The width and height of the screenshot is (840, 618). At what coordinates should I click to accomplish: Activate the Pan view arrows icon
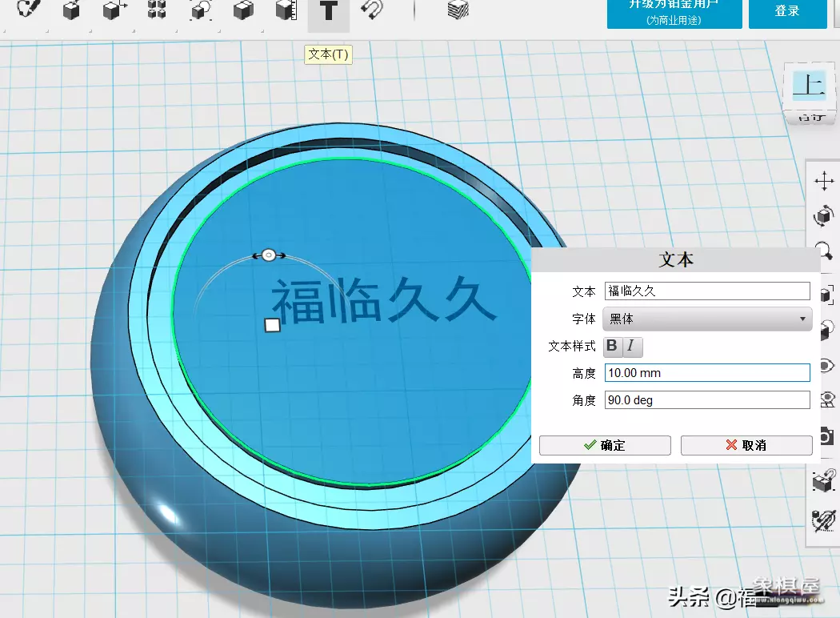point(823,180)
